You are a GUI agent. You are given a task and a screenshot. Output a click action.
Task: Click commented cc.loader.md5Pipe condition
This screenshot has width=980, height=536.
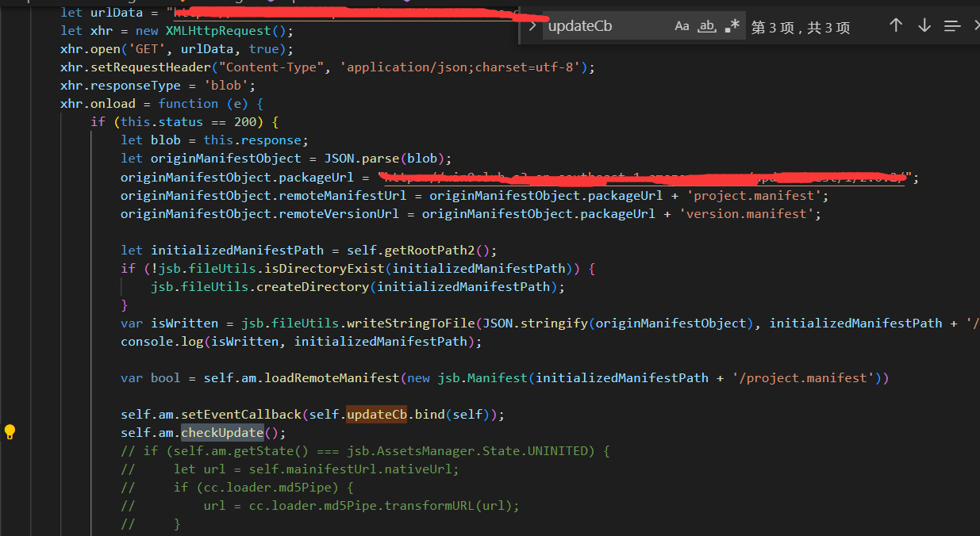click(237, 487)
